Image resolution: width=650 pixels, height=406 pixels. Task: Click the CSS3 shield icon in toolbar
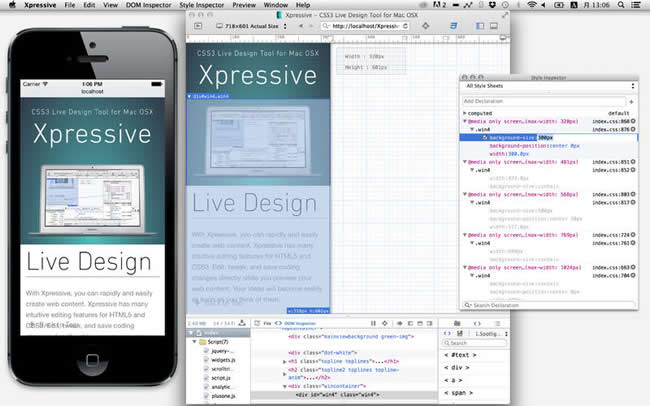454,26
